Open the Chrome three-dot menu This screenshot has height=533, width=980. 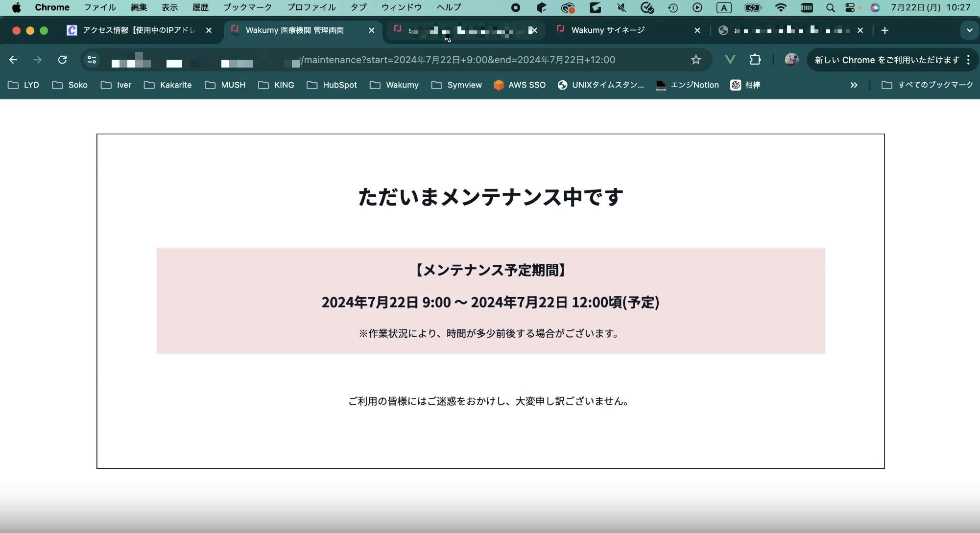pos(969,60)
